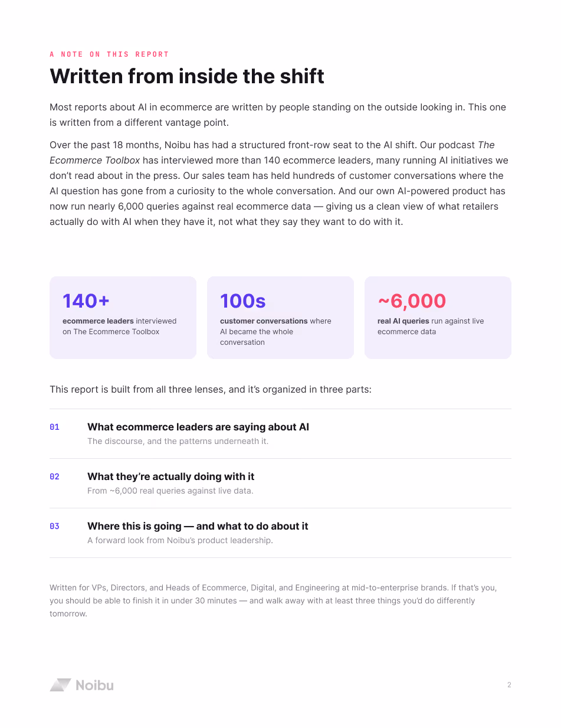The image size is (561, 728).
Task: Click 'This report is built from all three lenses' sentence
Action: [211, 390]
